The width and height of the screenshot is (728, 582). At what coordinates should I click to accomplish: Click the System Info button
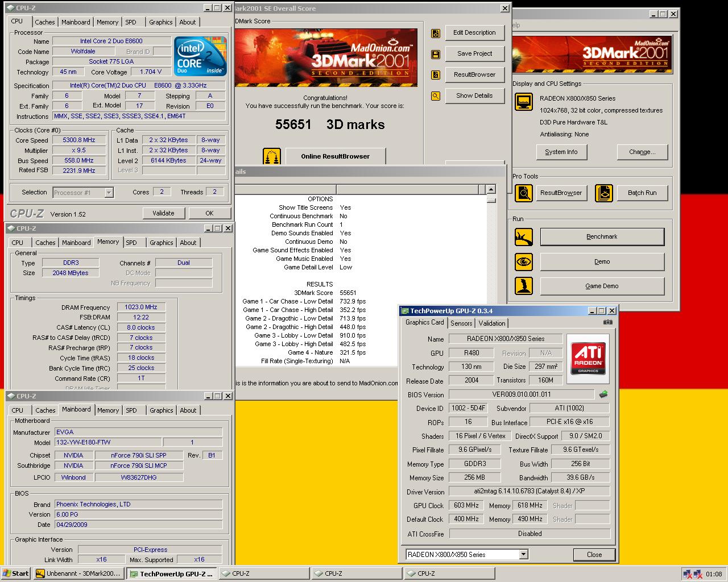tap(561, 152)
